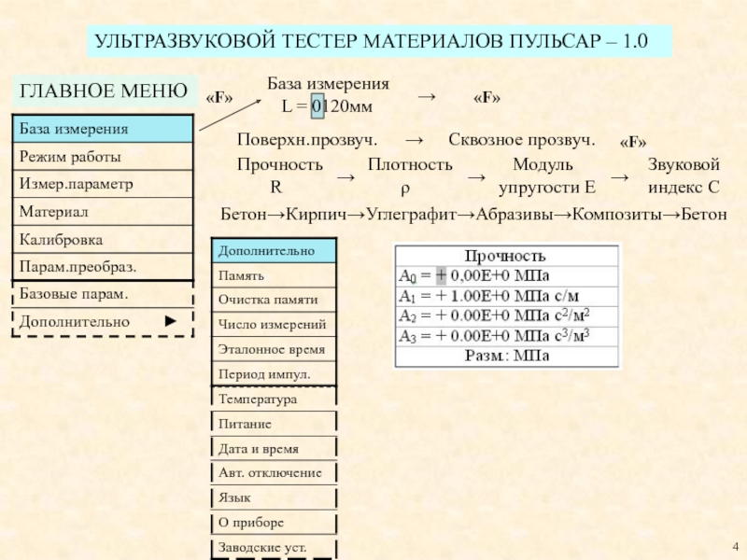Screen dimensions: 747x560
Task: Expand 'Дополнительно' submenu arrow
Action: pyautogui.click(x=170, y=321)
